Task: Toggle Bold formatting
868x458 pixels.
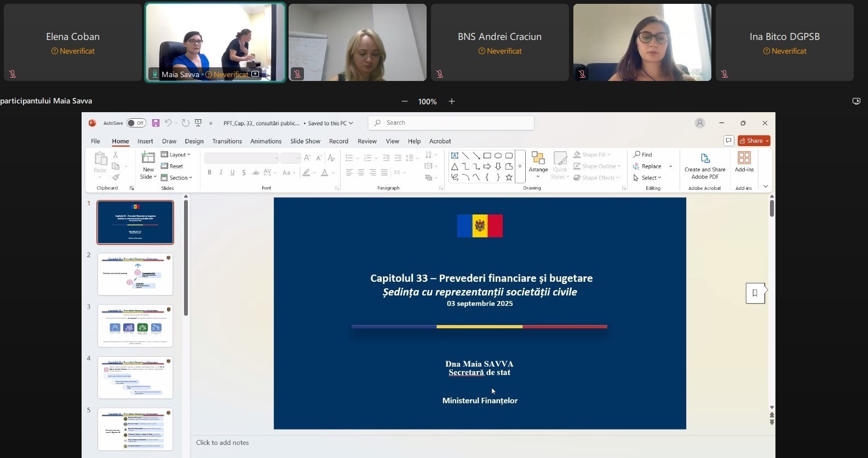Action: coord(209,172)
